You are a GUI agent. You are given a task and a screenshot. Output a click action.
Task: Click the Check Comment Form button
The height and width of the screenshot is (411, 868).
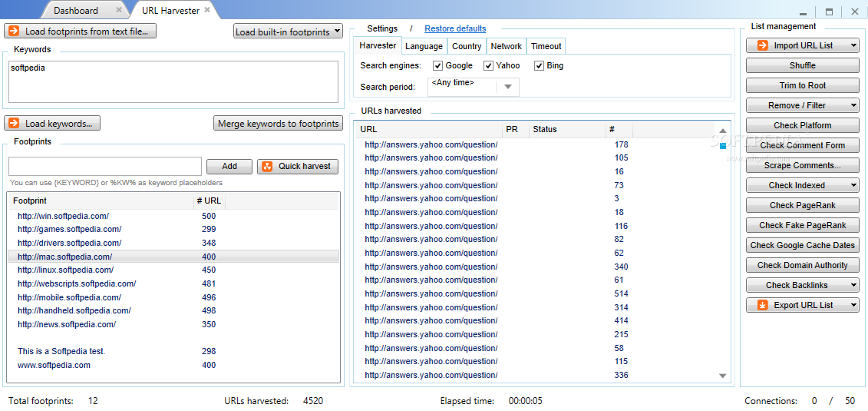pos(802,145)
